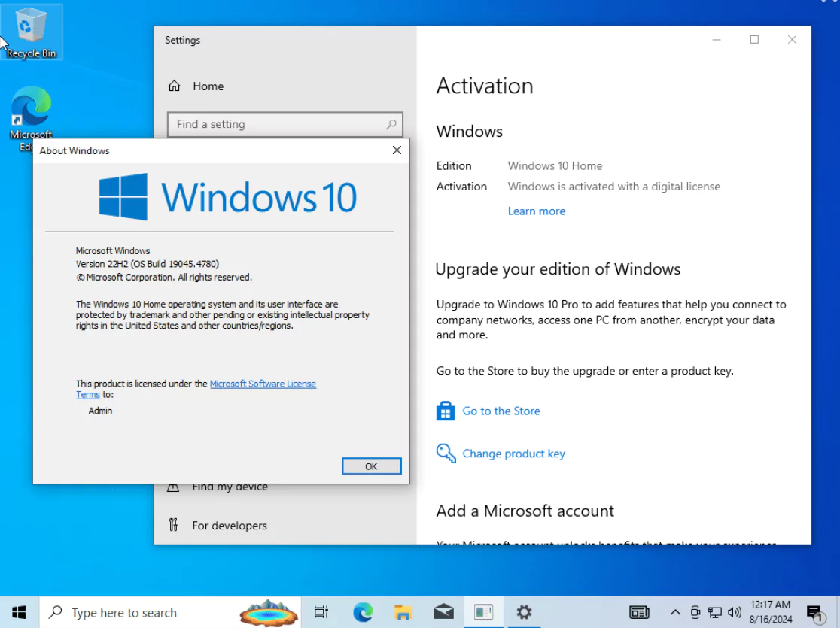
Task: Expand hidden icons in the system tray
Action: (x=676, y=611)
